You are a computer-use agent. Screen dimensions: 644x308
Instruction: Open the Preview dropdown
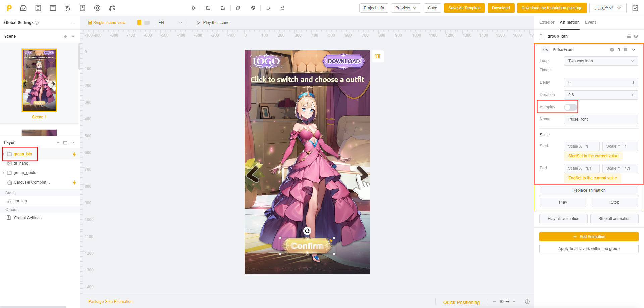(x=406, y=8)
